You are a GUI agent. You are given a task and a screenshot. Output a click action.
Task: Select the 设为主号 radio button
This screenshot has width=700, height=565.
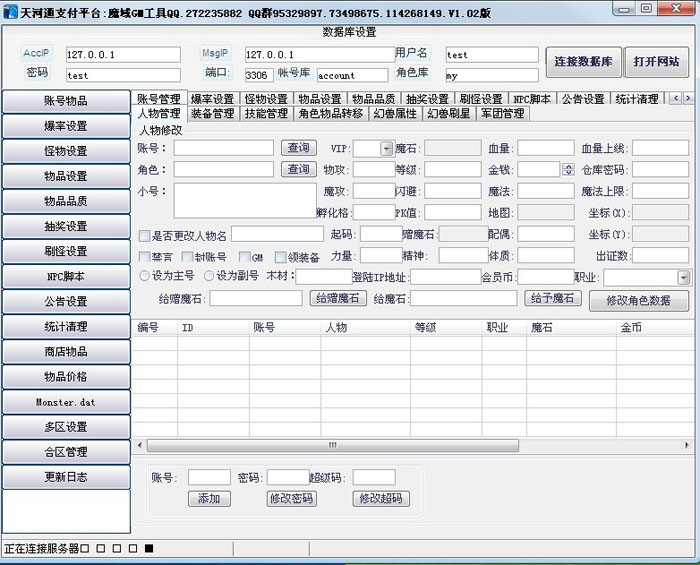[145, 276]
